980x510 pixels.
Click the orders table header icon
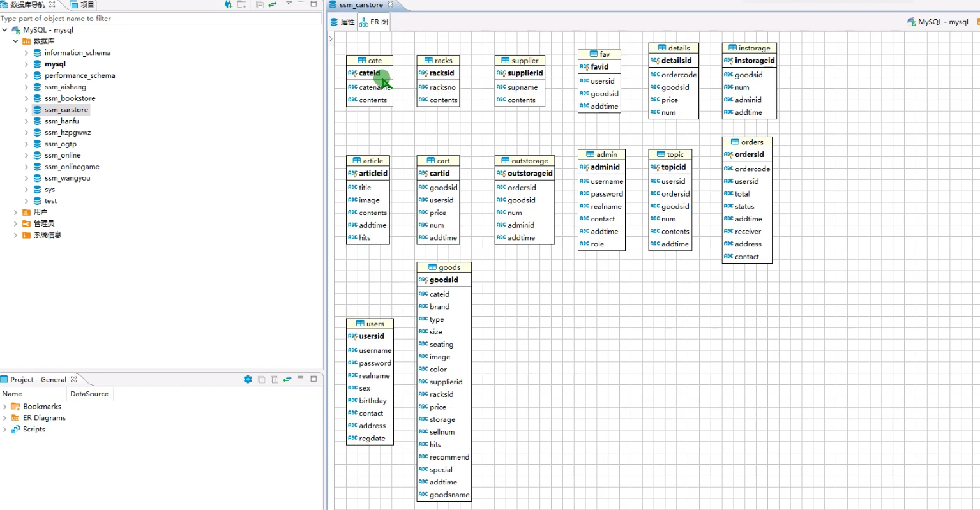tap(735, 142)
